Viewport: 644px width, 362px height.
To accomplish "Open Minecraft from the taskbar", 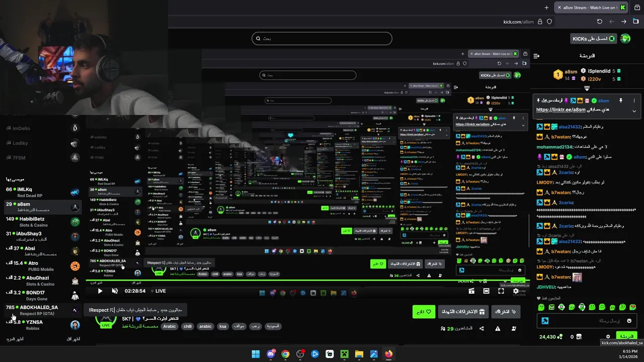I will (x=344, y=354).
